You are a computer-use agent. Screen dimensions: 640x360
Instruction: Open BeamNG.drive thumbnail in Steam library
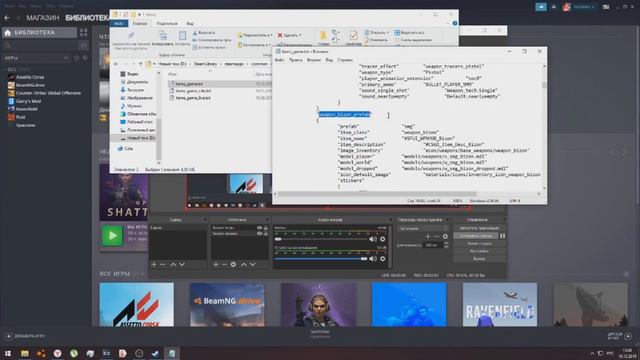(227, 304)
